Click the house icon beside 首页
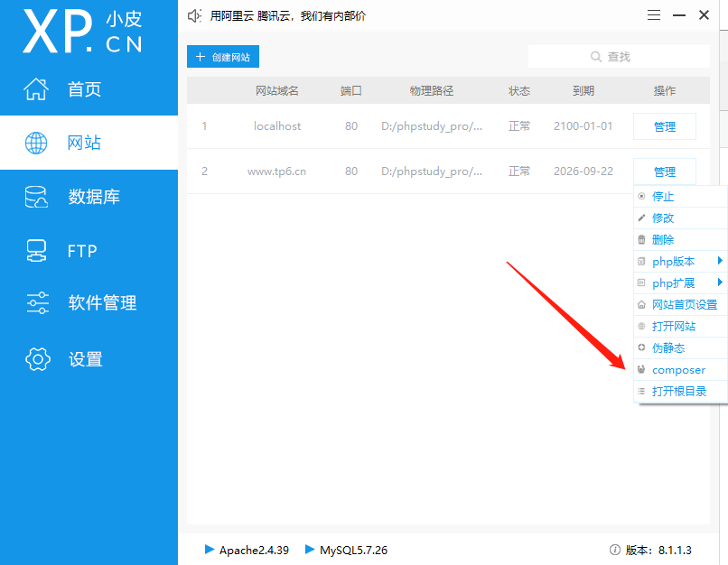The width and height of the screenshot is (728, 565). point(36,89)
